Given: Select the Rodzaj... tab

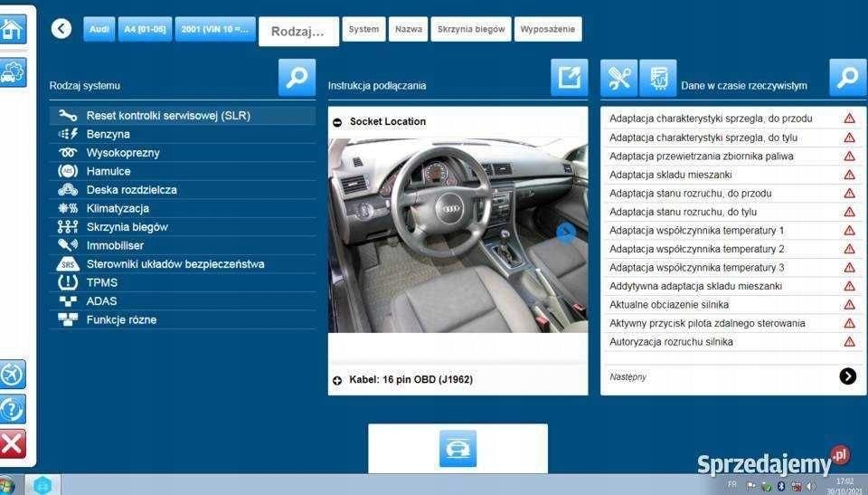Looking at the screenshot, I should tap(298, 31).
